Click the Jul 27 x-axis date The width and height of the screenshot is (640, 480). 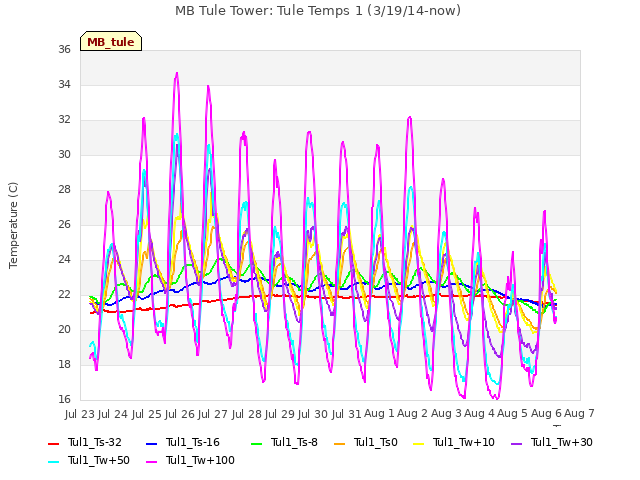tap(213, 414)
